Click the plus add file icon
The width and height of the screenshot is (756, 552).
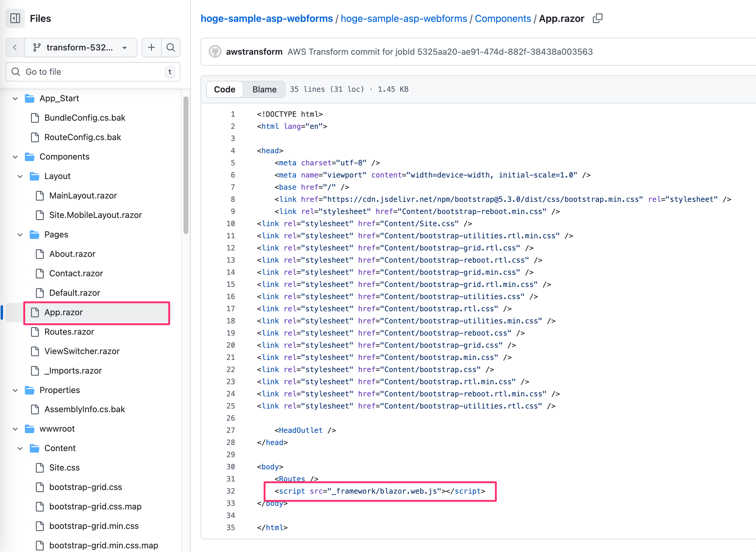click(151, 47)
